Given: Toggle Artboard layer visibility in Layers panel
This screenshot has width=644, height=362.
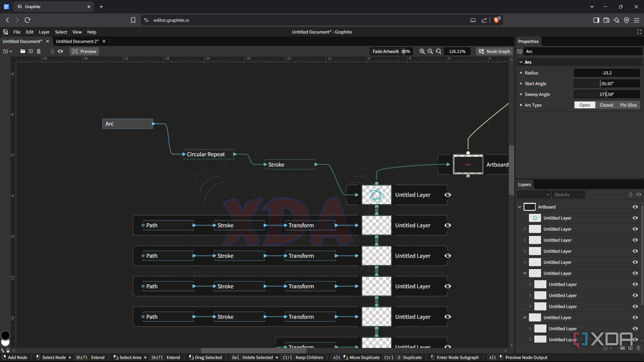Looking at the screenshot, I should pyautogui.click(x=635, y=207).
